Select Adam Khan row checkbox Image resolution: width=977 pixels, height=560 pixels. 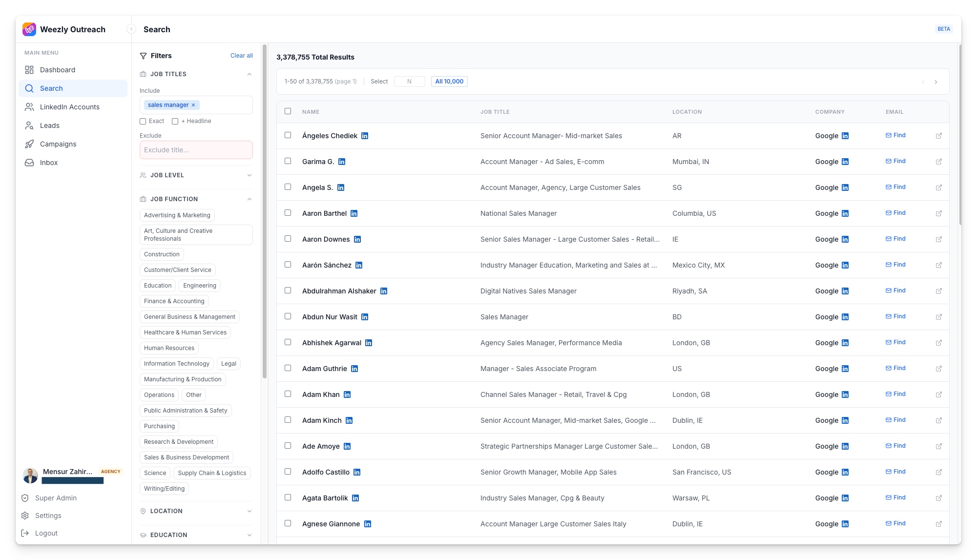click(x=288, y=394)
